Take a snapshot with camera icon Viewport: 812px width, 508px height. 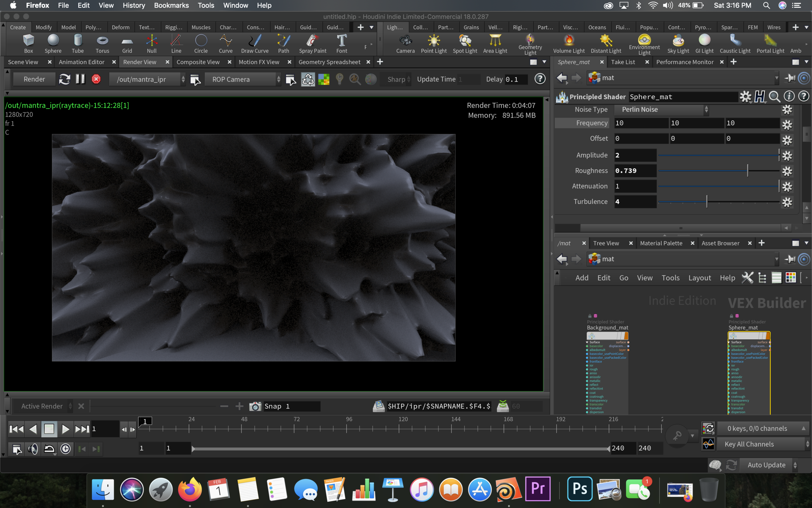255,406
